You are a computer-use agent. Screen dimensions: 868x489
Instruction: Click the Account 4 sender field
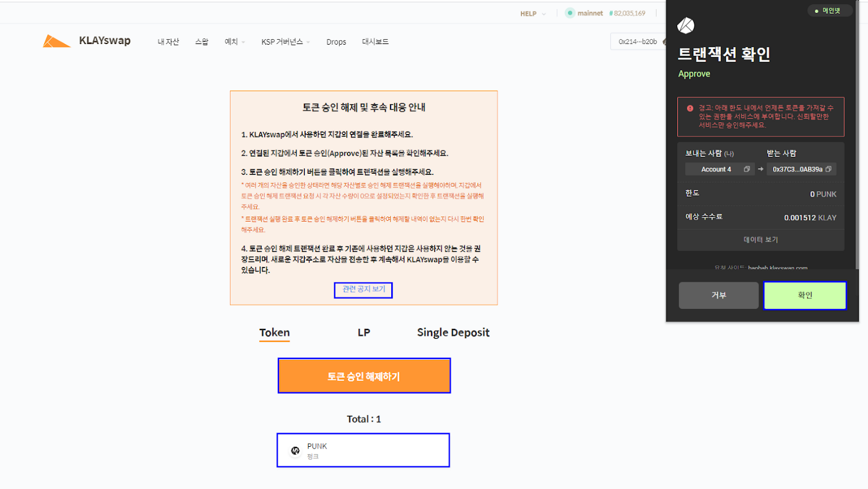point(720,169)
